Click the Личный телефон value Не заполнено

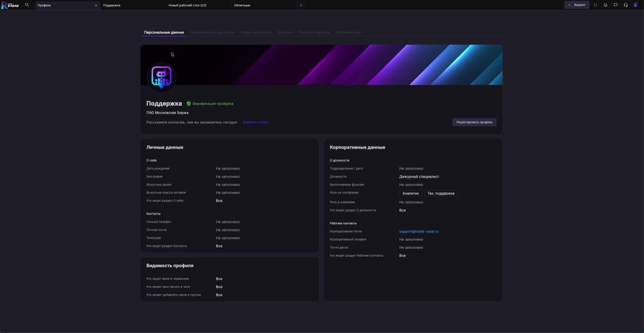pos(228,222)
